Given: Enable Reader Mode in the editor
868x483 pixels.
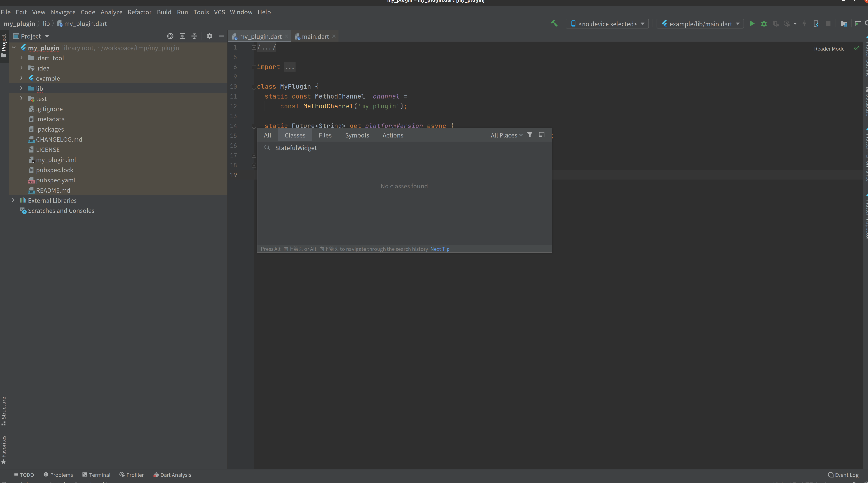Looking at the screenshot, I should tap(829, 49).
